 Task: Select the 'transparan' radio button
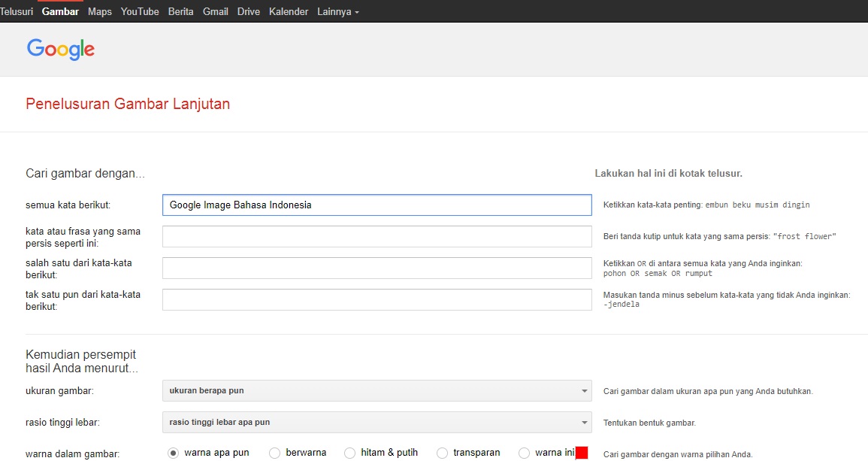[x=443, y=453]
